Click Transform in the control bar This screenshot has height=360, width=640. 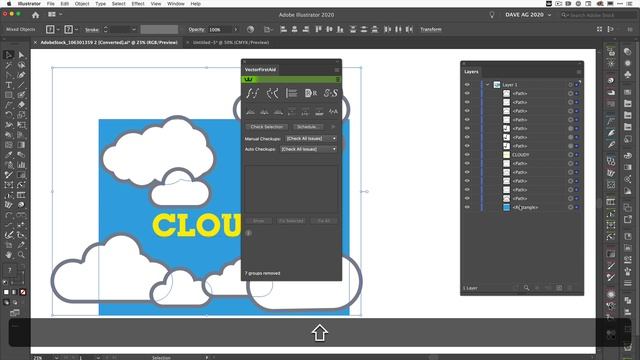tap(431, 29)
